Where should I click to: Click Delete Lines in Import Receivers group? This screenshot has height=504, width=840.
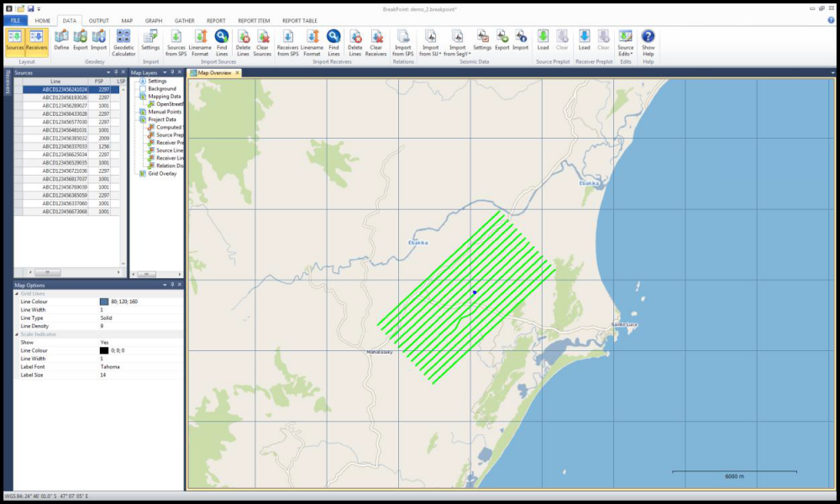(x=354, y=42)
